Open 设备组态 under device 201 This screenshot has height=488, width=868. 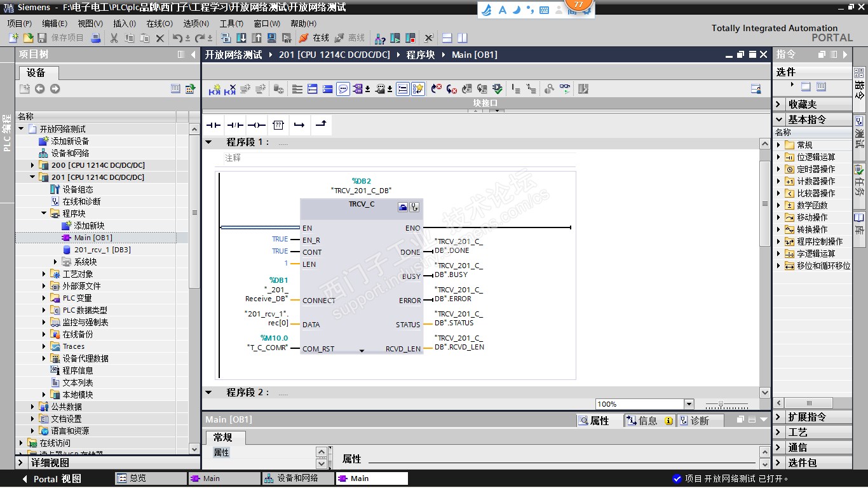(78, 189)
